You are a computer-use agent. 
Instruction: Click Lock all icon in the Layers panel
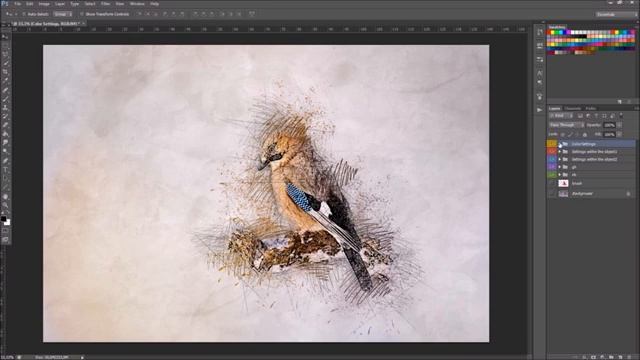pyautogui.click(x=585, y=134)
